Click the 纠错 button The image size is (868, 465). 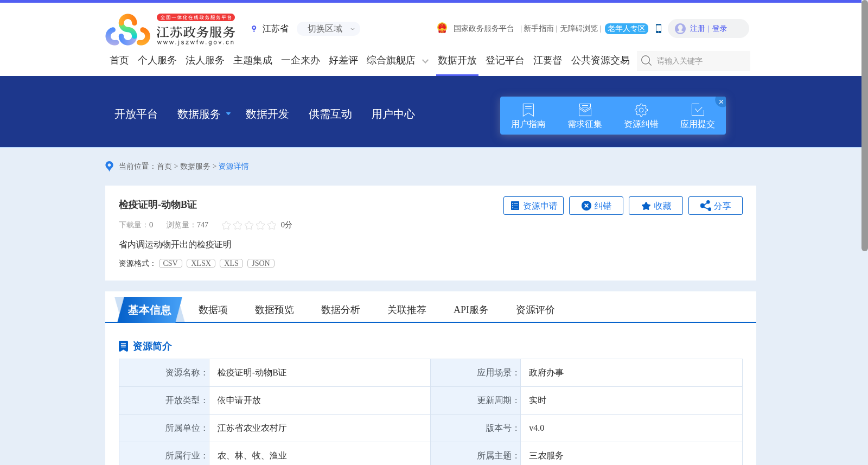click(596, 206)
